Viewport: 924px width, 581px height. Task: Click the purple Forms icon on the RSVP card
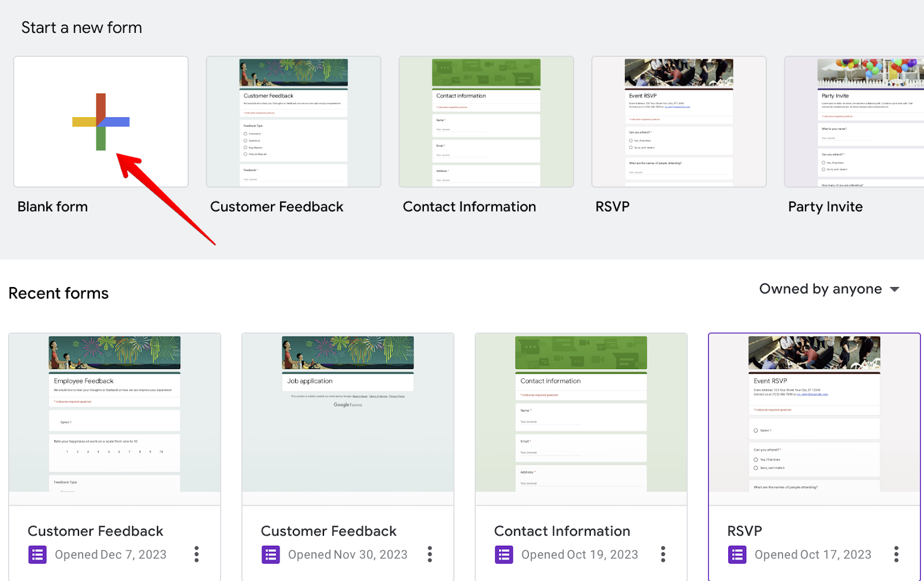pos(737,554)
